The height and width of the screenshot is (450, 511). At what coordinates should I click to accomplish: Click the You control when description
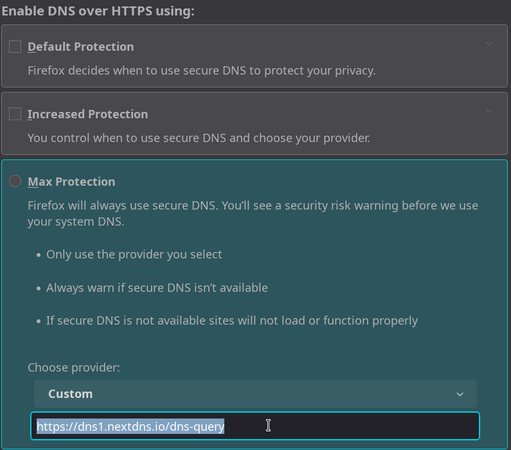[199, 138]
